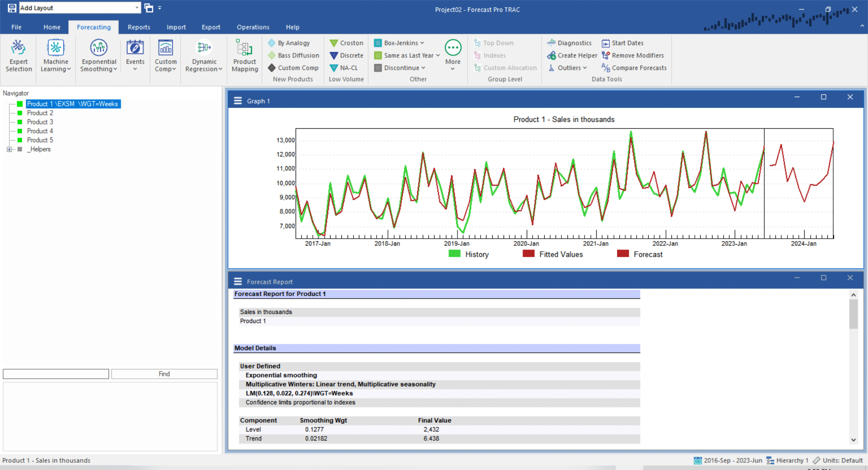Open Diagnostics in Data Tools
Viewport: 868px width, 470px height.
point(570,42)
